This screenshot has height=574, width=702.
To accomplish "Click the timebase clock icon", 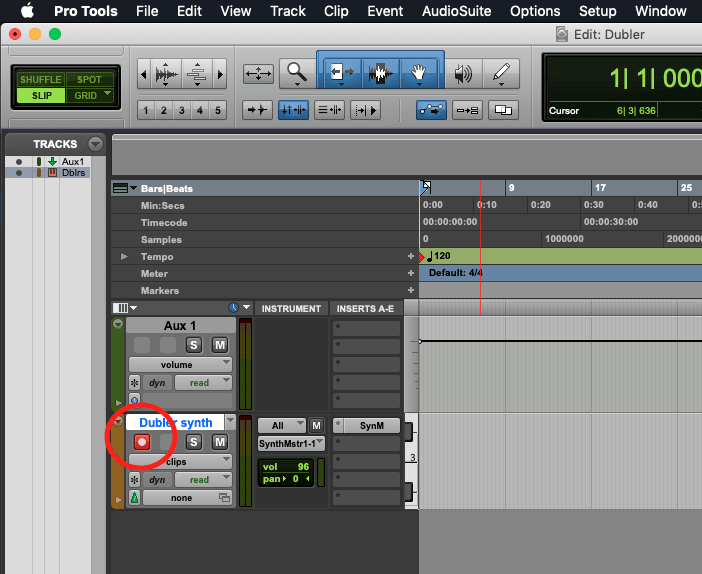I will pos(233,308).
